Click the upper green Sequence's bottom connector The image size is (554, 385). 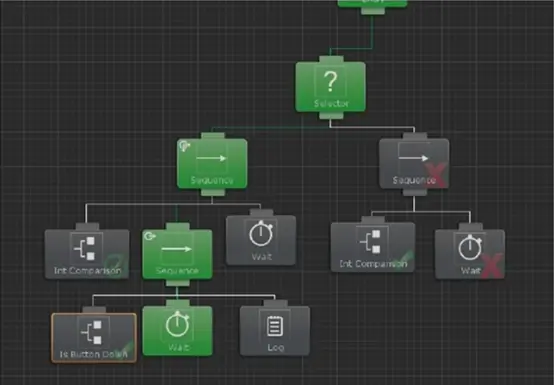tap(213, 192)
